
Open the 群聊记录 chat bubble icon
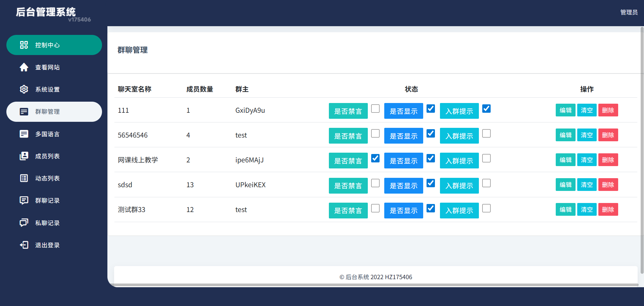pos(24,200)
